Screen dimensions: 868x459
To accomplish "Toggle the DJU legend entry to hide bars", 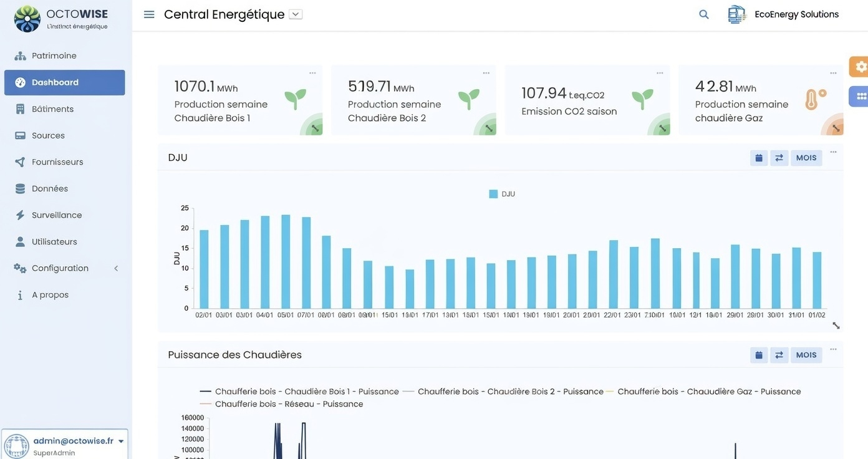I will pyautogui.click(x=502, y=193).
